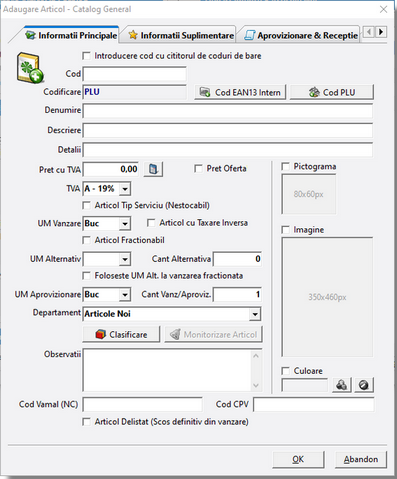Click into the Descriere field

[x=228, y=130]
